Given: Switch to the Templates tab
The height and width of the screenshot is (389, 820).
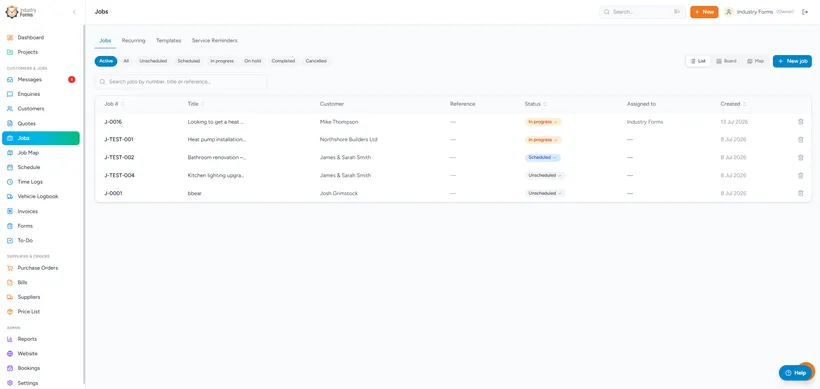Looking at the screenshot, I should 168,40.
